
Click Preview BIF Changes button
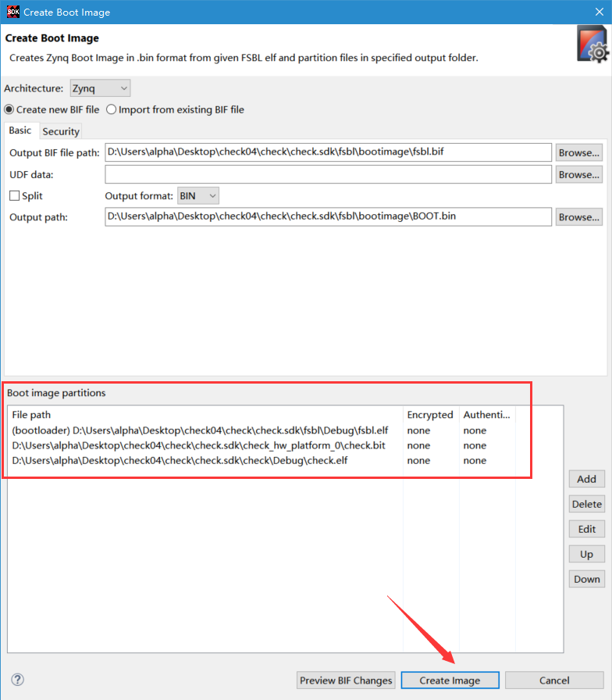[x=346, y=680]
